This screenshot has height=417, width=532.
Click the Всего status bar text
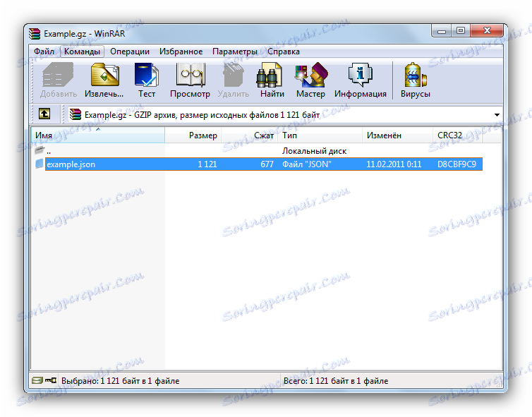coord(336,381)
